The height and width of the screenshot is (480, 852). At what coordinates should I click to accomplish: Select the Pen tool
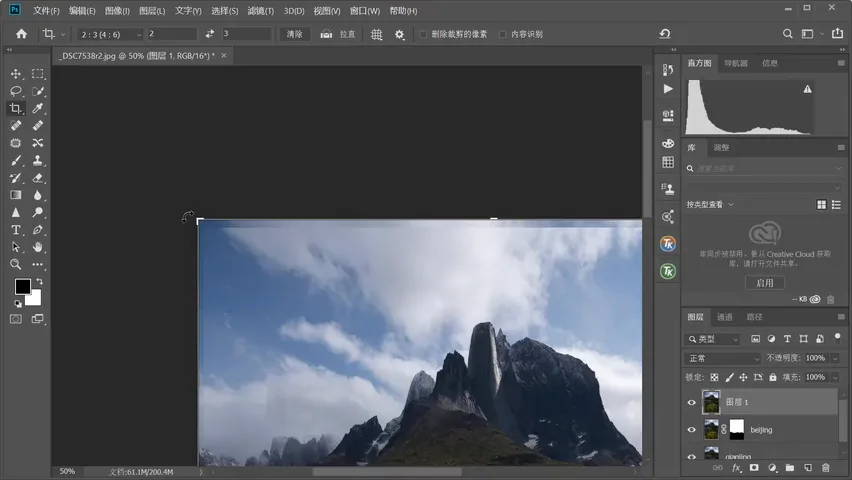click(37, 229)
